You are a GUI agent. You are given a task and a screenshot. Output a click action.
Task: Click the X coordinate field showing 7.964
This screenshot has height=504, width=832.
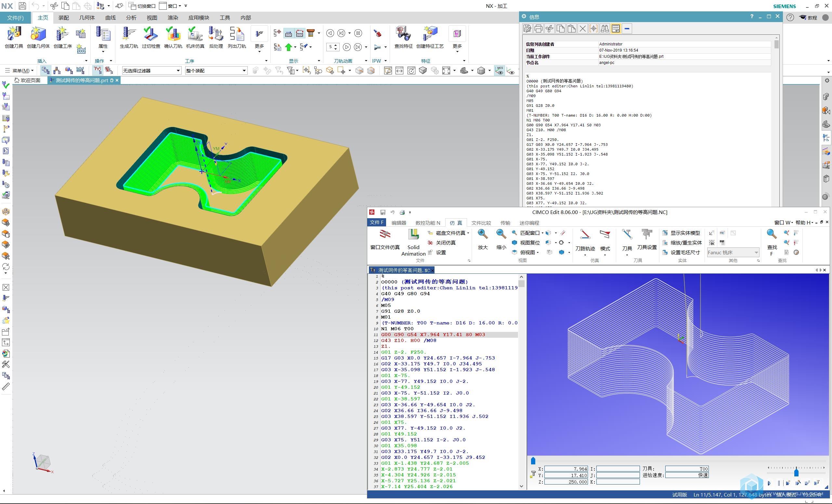566,469
